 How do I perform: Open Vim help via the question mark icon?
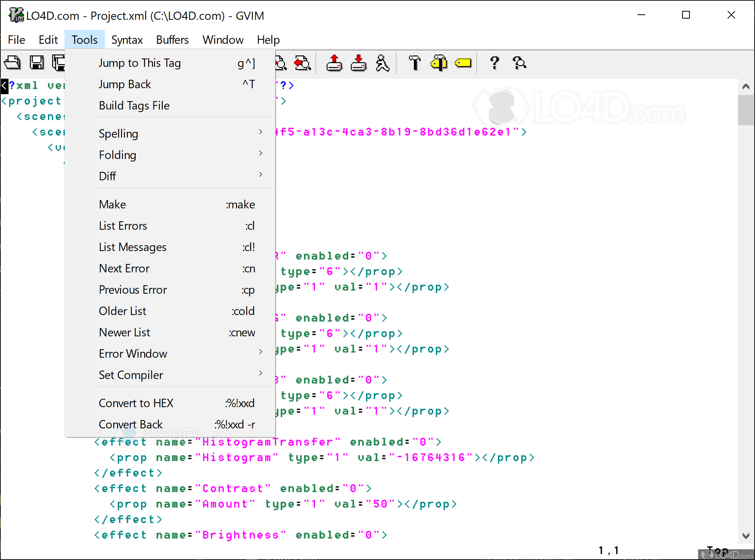point(494,62)
